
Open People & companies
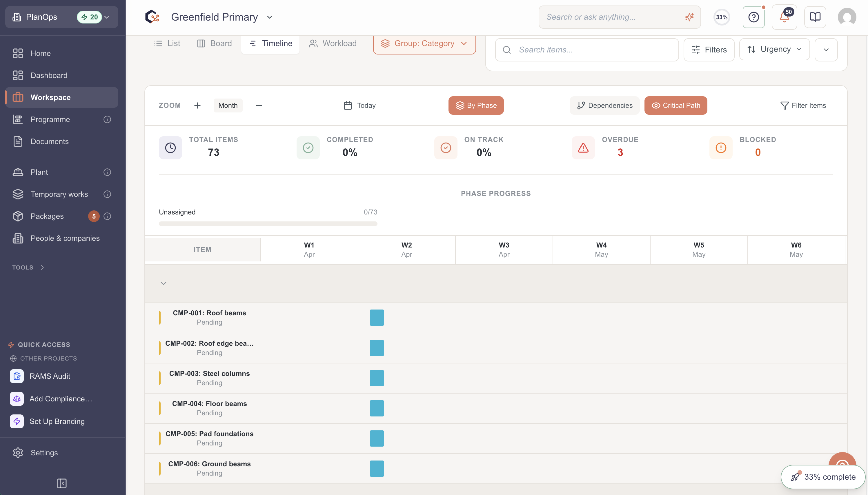click(61, 238)
